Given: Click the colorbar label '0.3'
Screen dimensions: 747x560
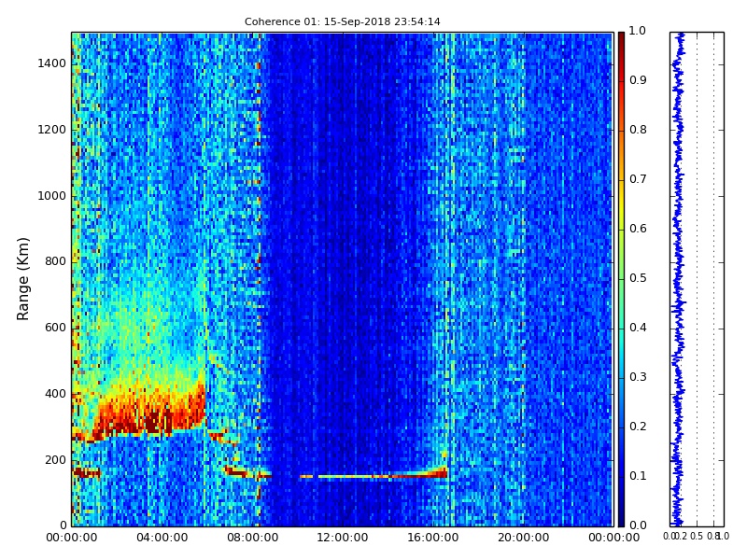Looking at the screenshot, I should click(638, 377).
